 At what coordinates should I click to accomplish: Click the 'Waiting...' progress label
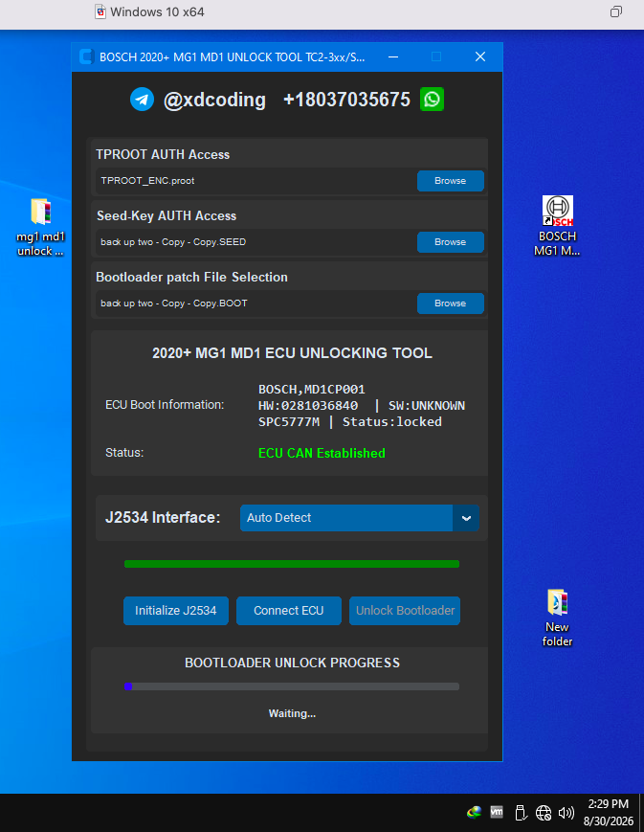(292, 713)
